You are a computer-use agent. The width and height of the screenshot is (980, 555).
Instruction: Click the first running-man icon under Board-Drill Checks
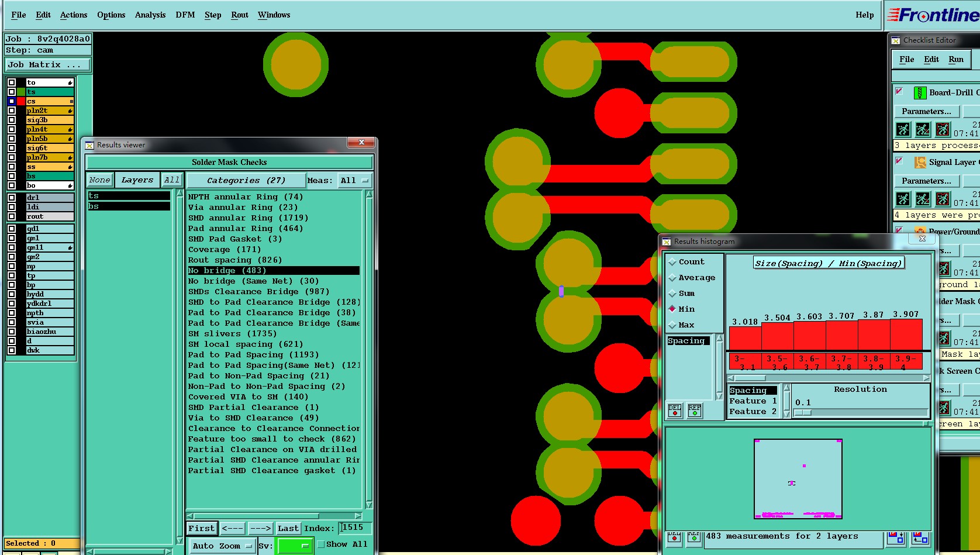903,129
